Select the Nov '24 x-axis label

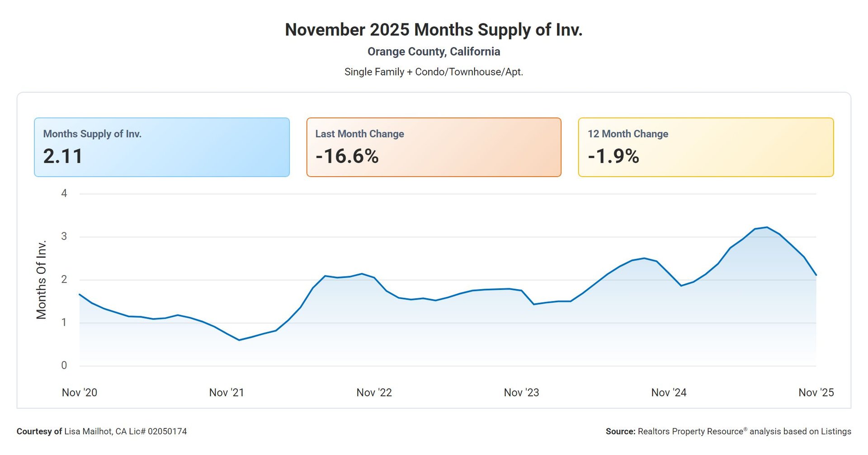(669, 393)
